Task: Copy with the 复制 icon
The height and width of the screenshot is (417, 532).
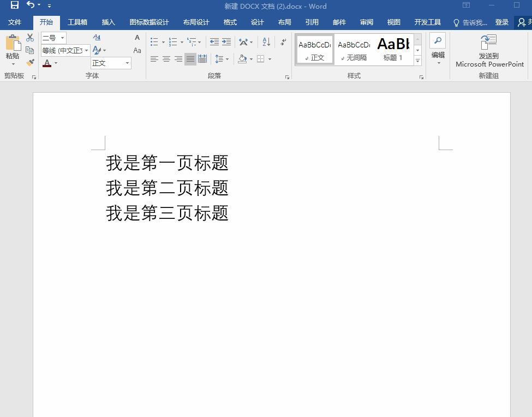Action: tap(30, 49)
